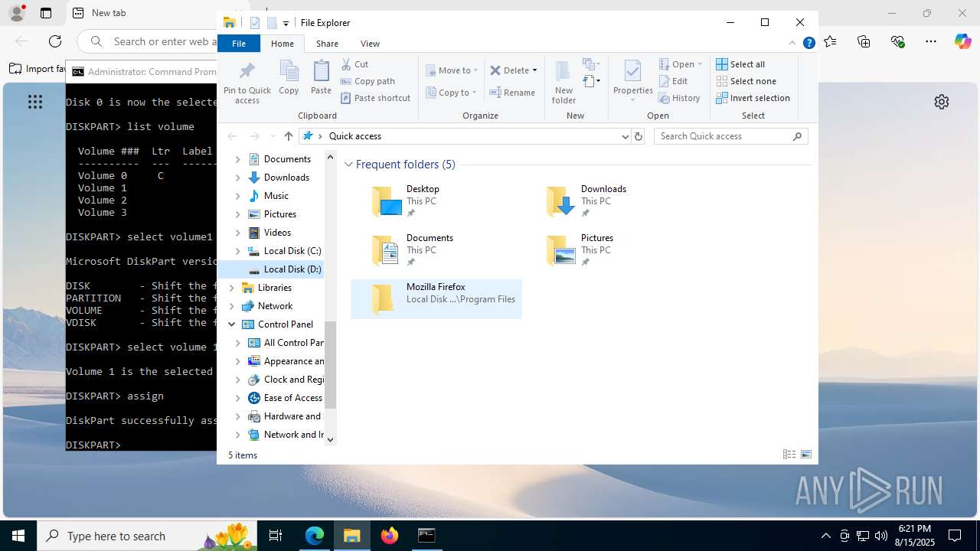
Task: Open the Open button dropdown
Action: coord(700,64)
